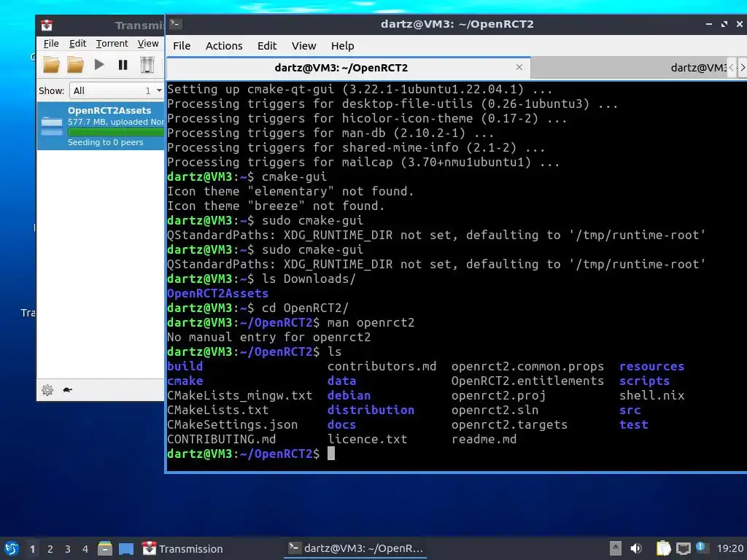Click taskbar clock showing 19:20

tap(729, 548)
